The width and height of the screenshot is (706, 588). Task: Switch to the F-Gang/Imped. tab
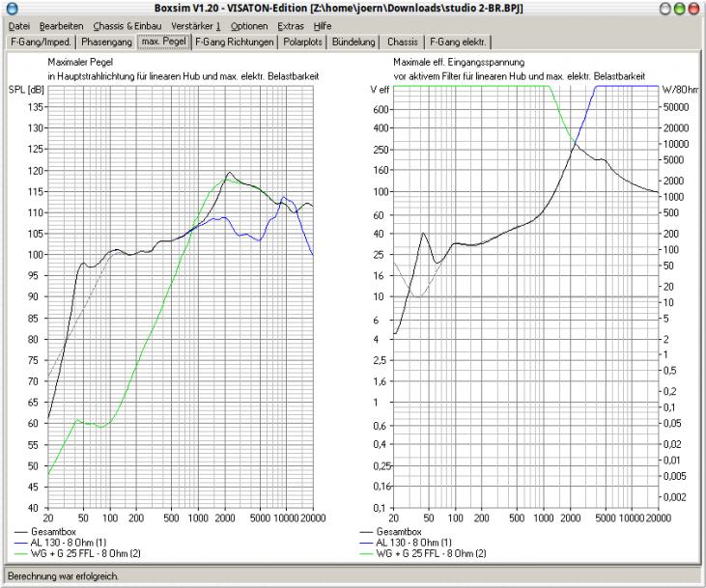41,42
